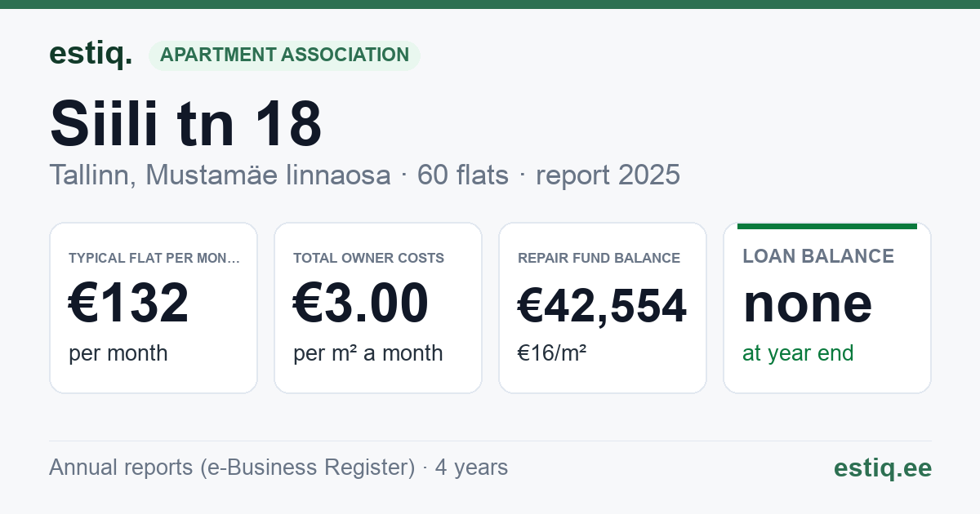Click the estiq. logo
This screenshot has height=514, width=980.
tap(91, 54)
